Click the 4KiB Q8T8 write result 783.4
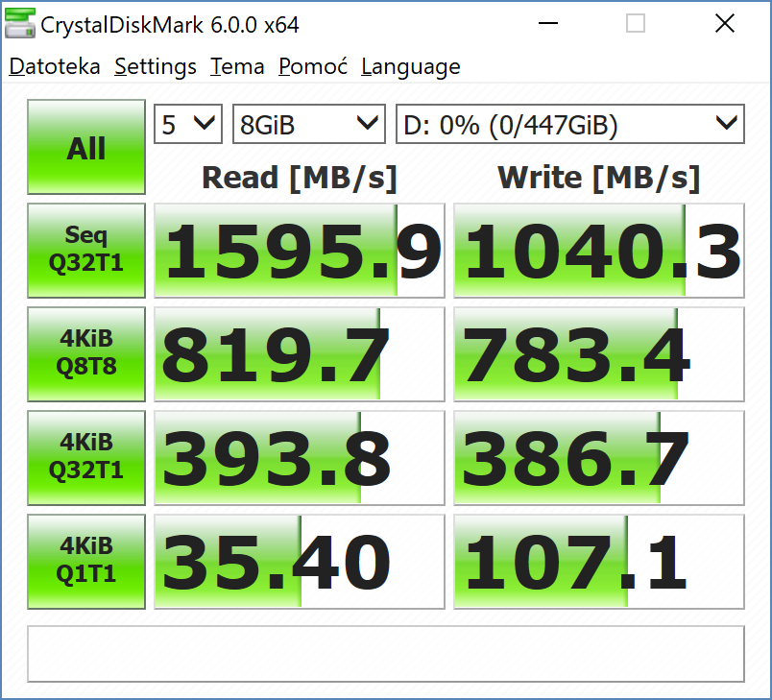Viewport: 772px width, 700px height. [599, 354]
